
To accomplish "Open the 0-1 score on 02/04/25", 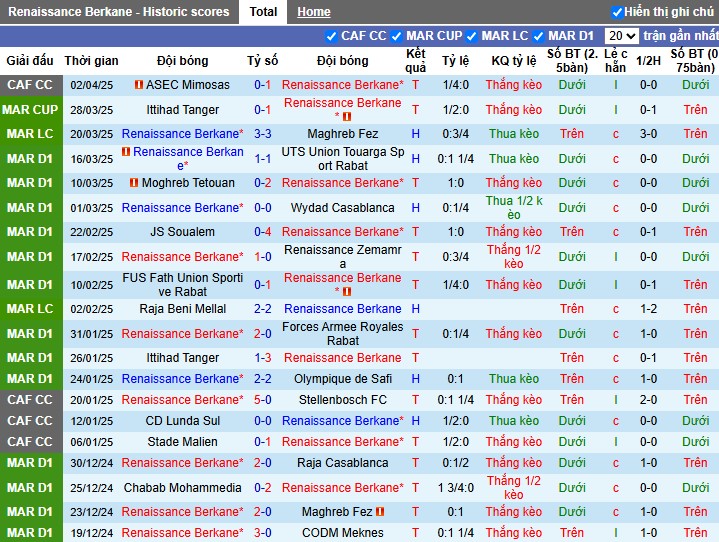I will [263, 85].
